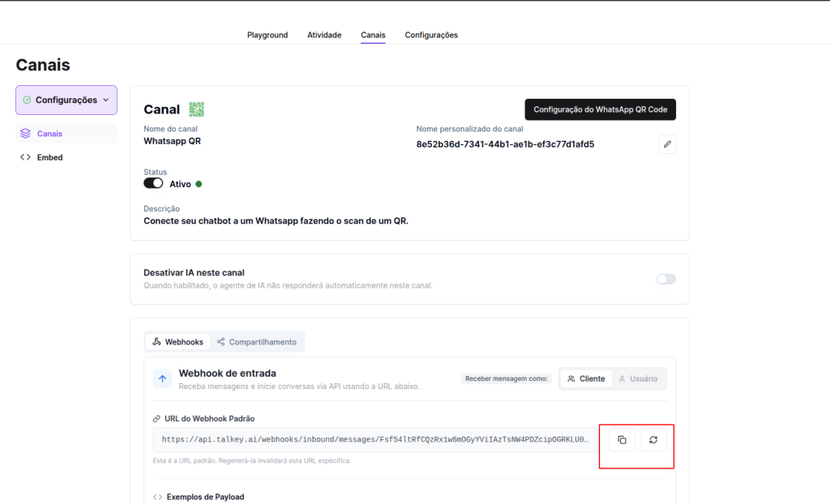This screenshot has height=504, width=830.
Task: Expand the Configurações dropdown
Action: pos(66,100)
